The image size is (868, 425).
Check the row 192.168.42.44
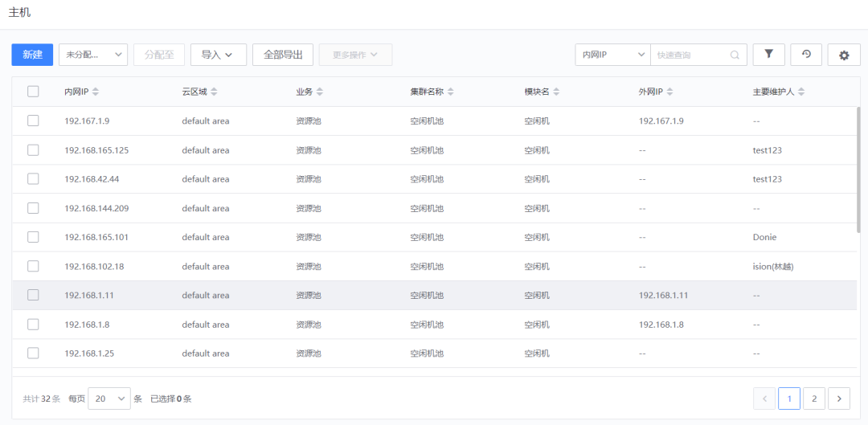click(33, 178)
